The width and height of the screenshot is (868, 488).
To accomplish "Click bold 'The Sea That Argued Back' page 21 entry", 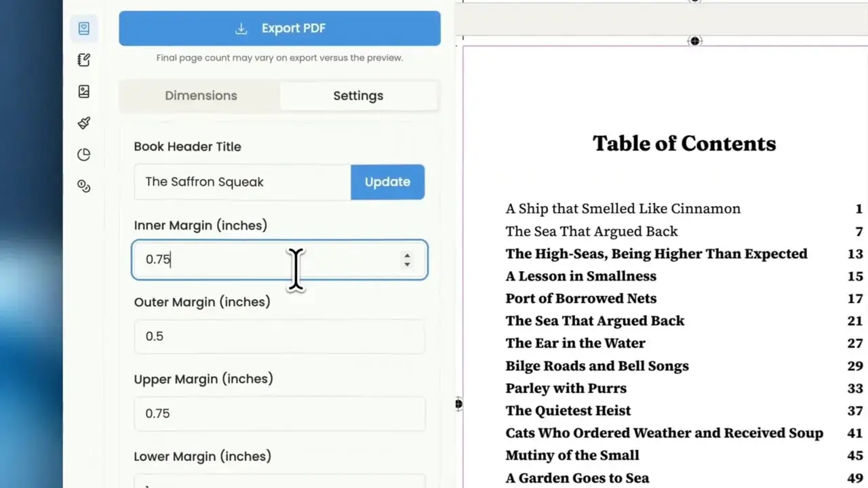I will (x=595, y=321).
